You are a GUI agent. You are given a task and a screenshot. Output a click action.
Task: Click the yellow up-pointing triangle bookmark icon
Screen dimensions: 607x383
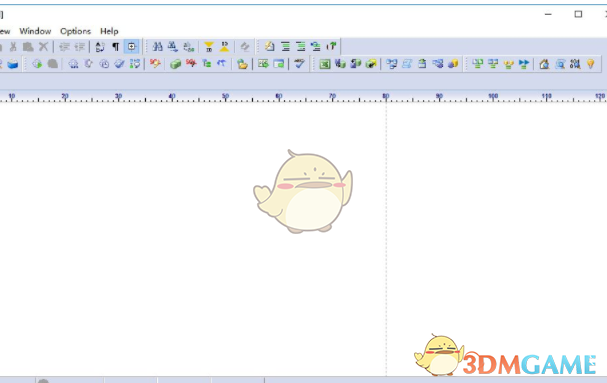(x=224, y=47)
